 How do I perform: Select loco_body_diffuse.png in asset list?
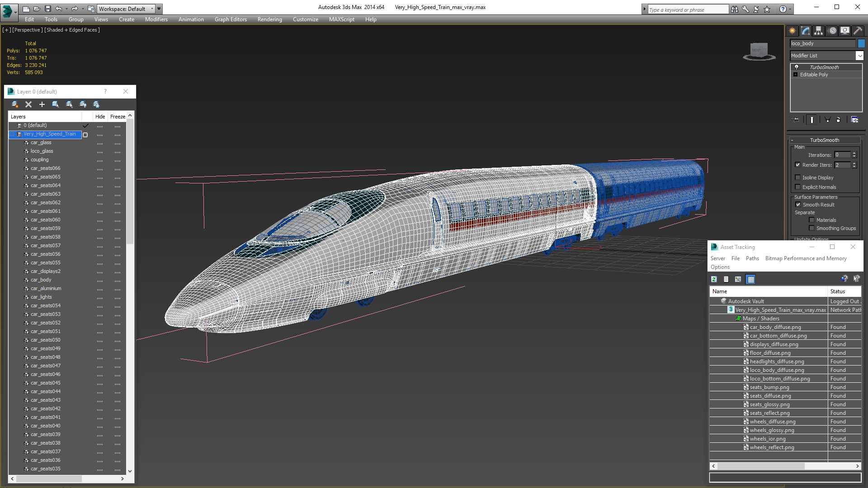[x=777, y=370]
